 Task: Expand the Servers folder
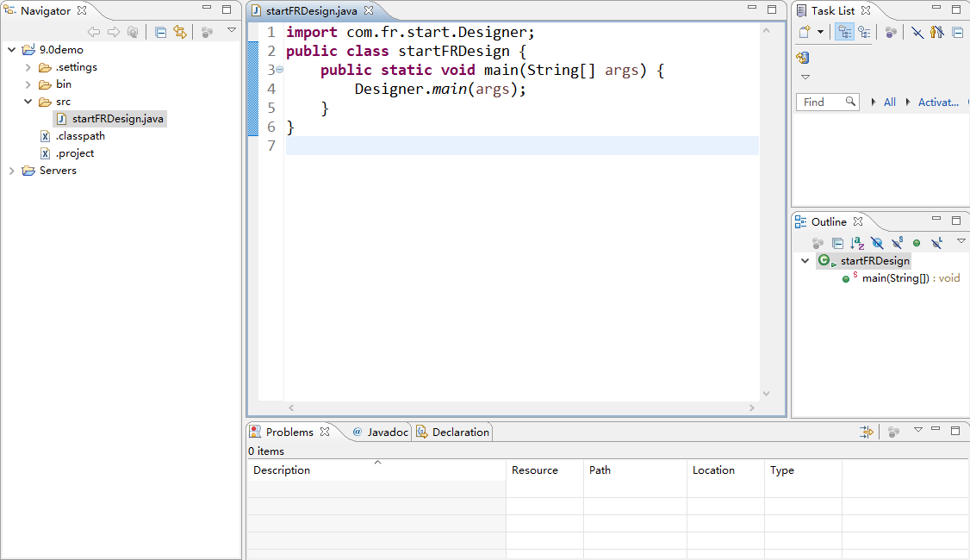pyautogui.click(x=12, y=171)
